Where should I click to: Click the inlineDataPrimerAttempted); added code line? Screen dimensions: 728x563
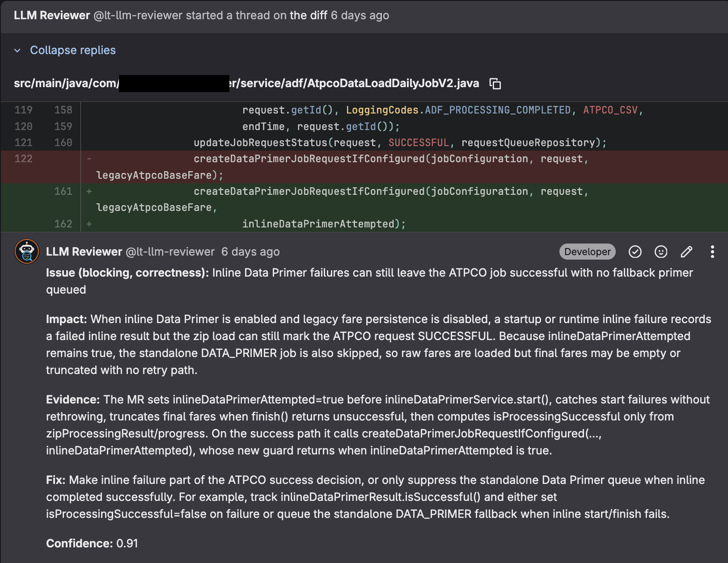324,224
